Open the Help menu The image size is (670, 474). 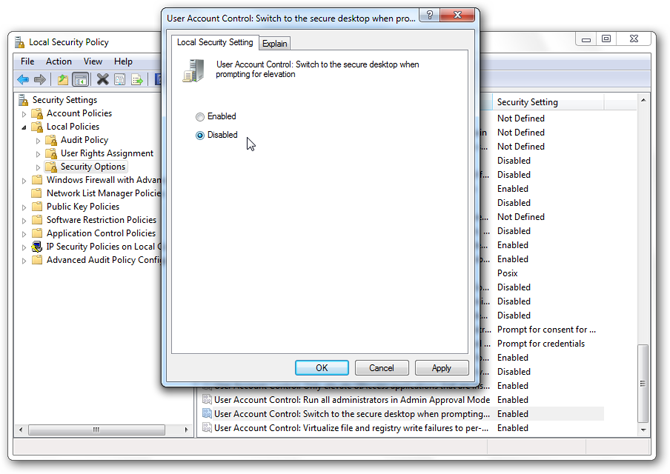[x=123, y=62]
